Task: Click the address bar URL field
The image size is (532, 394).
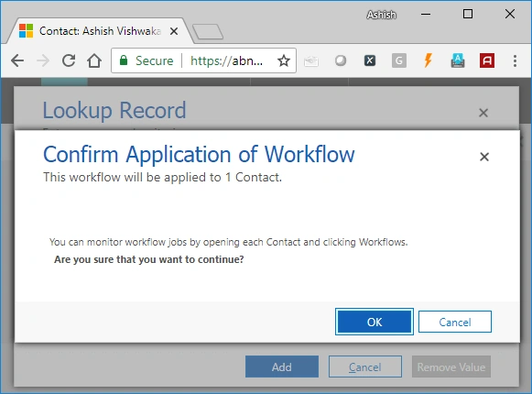Action: point(227,60)
